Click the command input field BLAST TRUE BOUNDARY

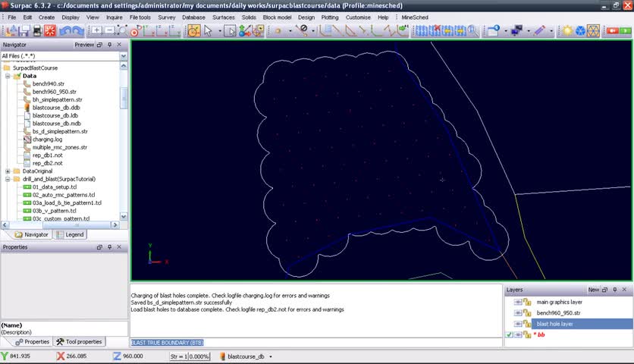pyautogui.click(x=315, y=343)
